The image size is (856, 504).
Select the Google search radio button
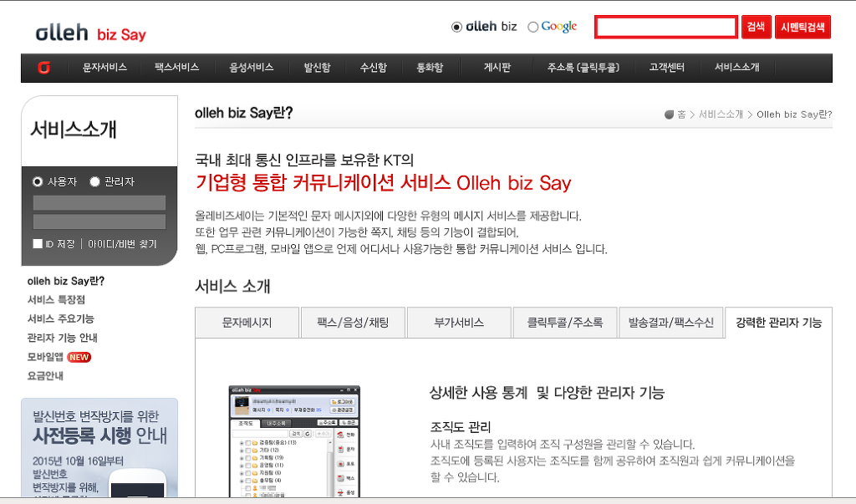(532, 27)
